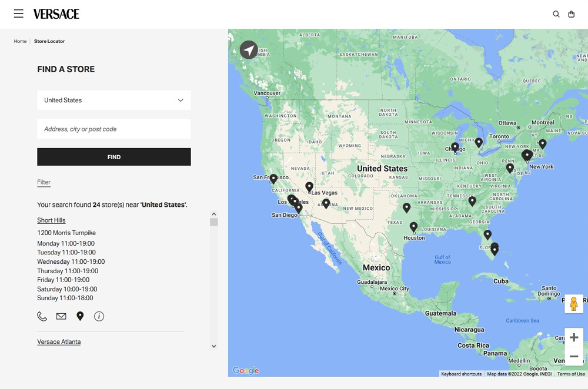Open the shopping bag
Screen dimensions: 588x389
coord(571,14)
